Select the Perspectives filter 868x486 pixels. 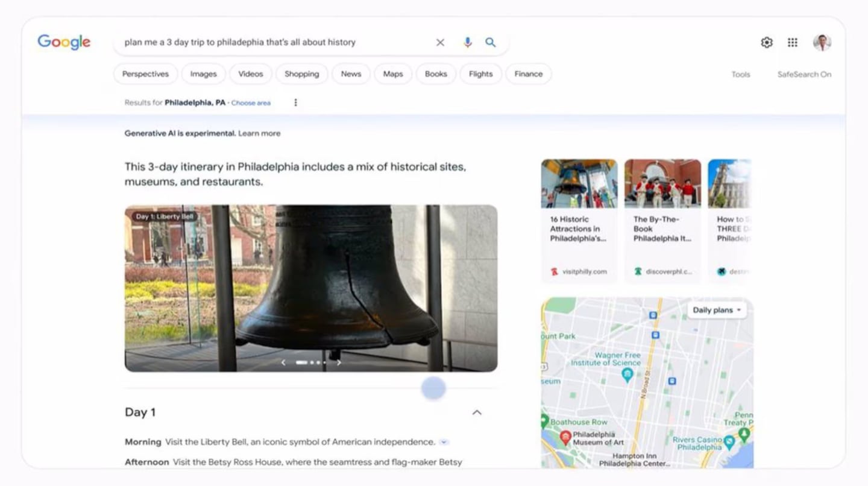pyautogui.click(x=145, y=74)
